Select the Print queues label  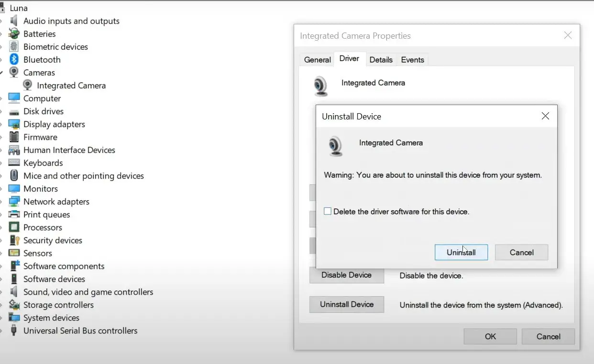point(47,214)
